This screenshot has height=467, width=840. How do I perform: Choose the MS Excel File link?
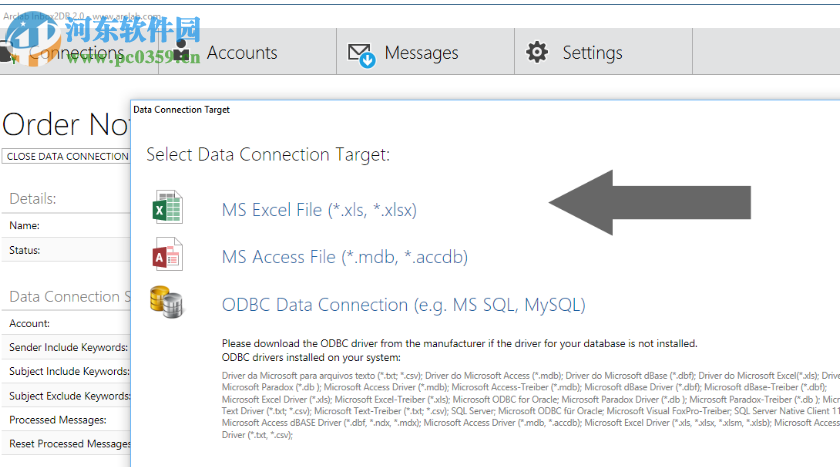pyautogui.click(x=319, y=210)
